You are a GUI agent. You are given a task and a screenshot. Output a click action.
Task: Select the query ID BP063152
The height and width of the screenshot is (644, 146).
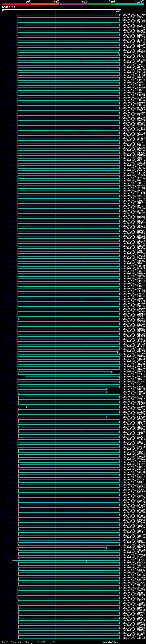point(8,7)
